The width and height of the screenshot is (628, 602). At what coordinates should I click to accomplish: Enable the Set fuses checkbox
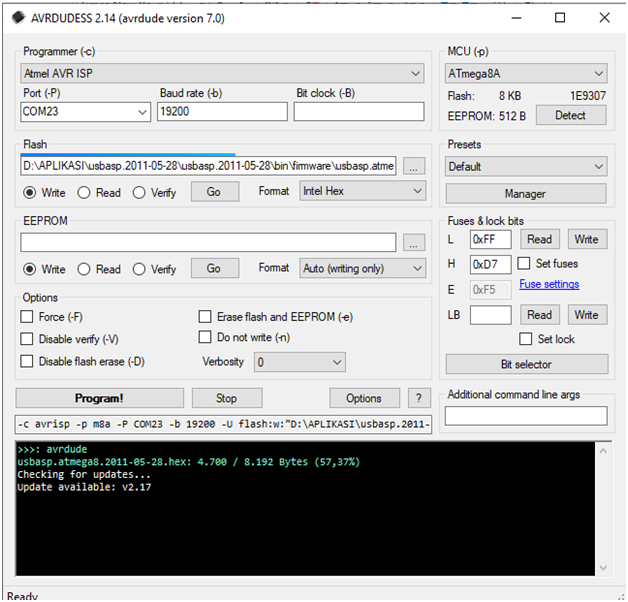click(x=525, y=264)
